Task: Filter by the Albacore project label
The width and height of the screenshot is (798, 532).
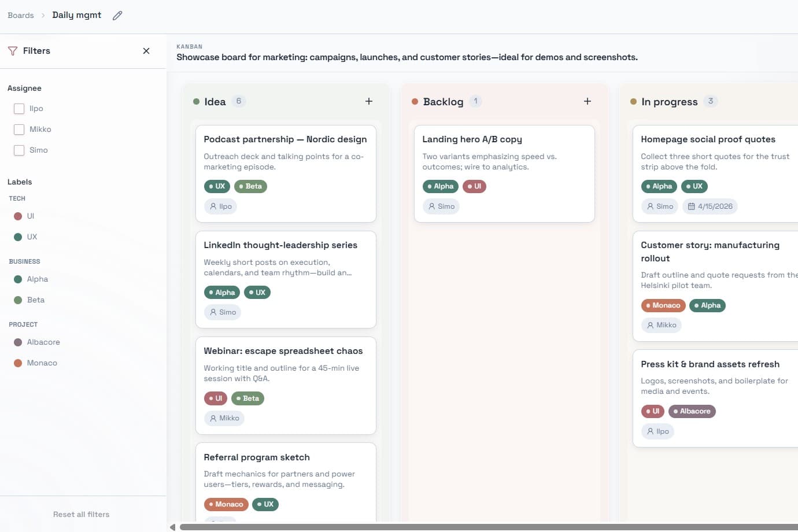Action: (36, 342)
